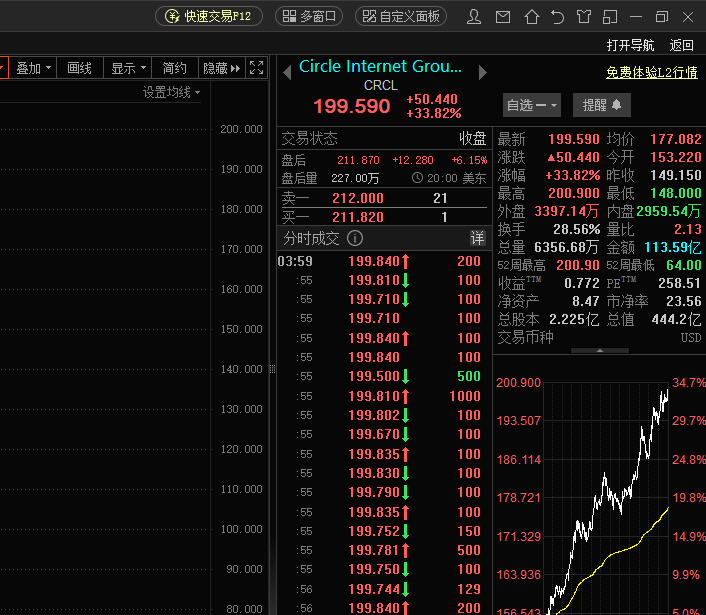706x615 pixels.
Task: Click the buy-one price 211.820
Action: (x=358, y=217)
